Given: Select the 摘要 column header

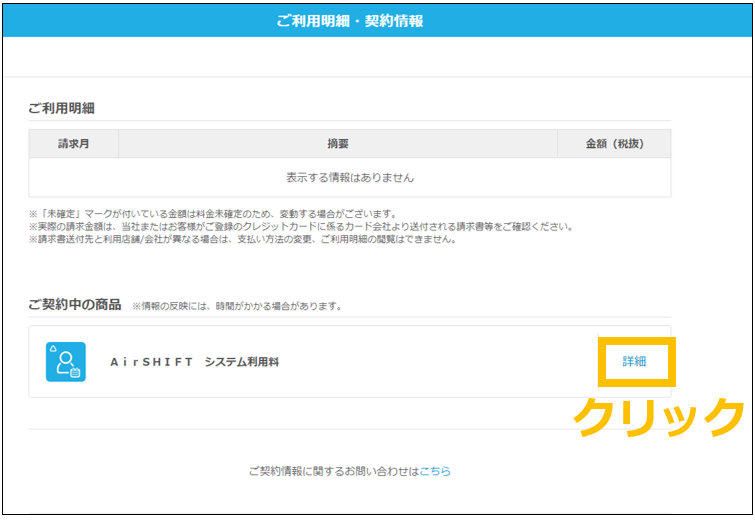Looking at the screenshot, I should [x=338, y=144].
